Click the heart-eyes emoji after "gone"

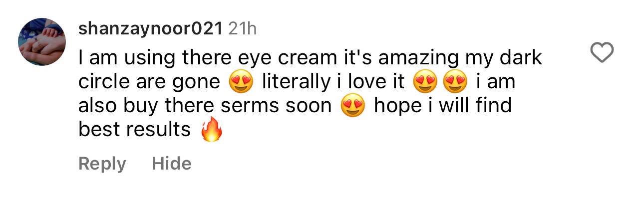coord(241,82)
